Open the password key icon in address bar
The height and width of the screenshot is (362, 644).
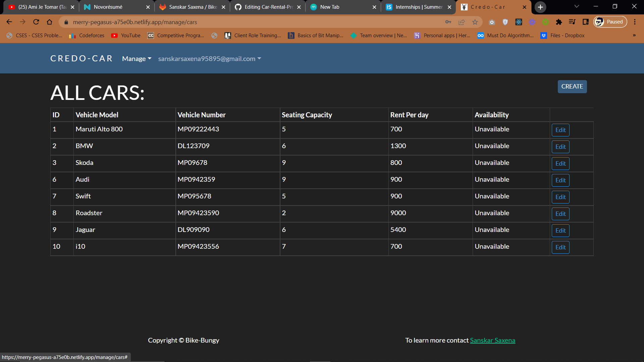click(x=448, y=22)
